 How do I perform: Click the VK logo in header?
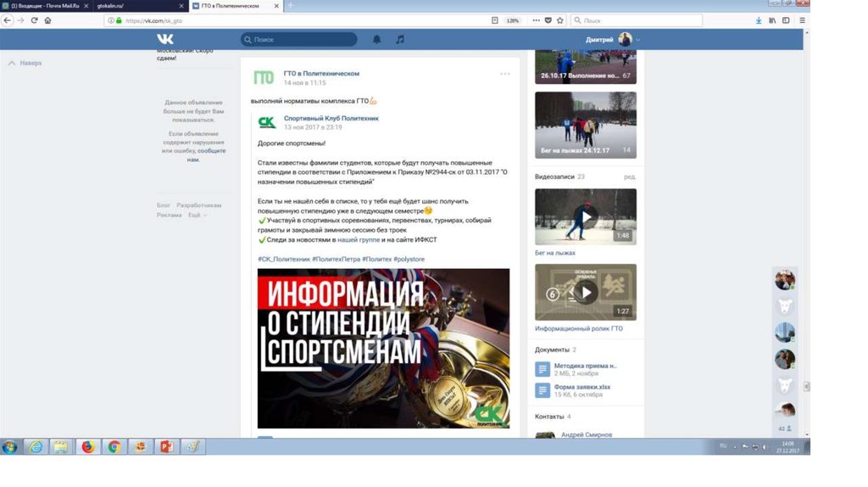point(165,39)
